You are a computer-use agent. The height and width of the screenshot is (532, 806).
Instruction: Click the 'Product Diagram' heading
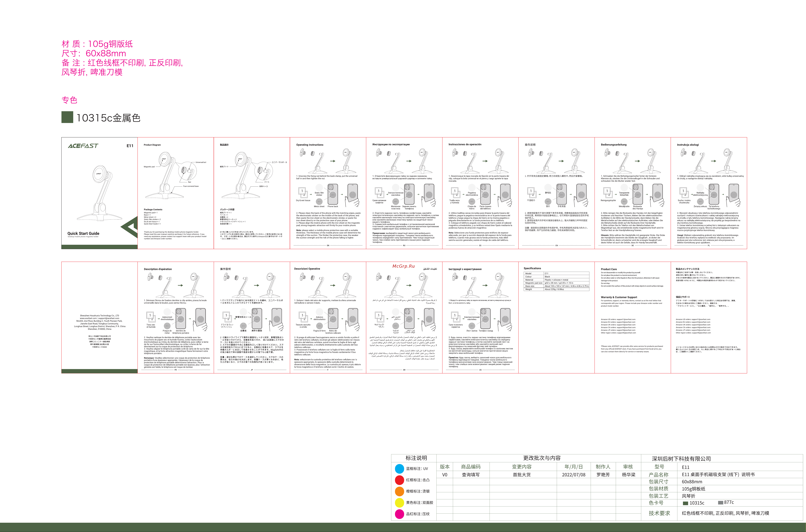[x=152, y=145]
